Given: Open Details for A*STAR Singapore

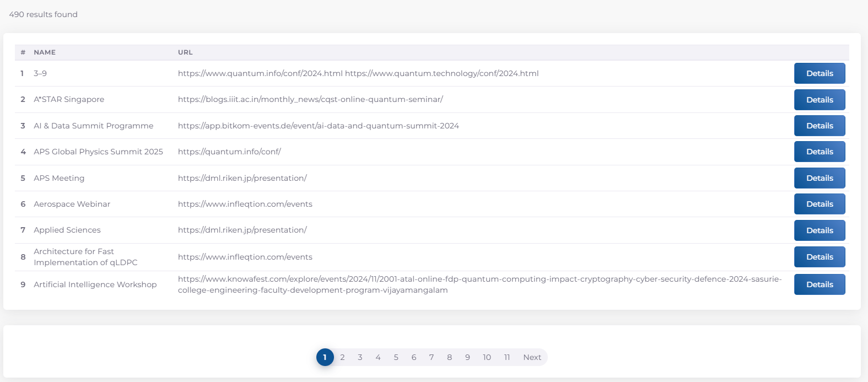Looking at the screenshot, I should point(819,100).
